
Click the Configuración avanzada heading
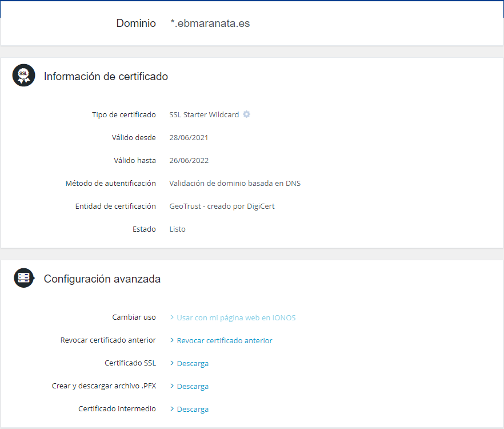click(102, 279)
